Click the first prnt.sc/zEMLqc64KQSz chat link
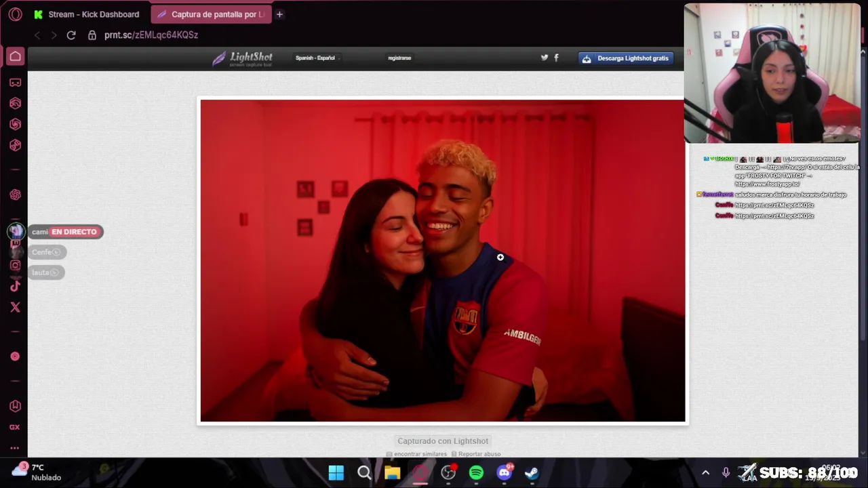Image resolution: width=868 pixels, height=488 pixels. click(x=774, y=205)
